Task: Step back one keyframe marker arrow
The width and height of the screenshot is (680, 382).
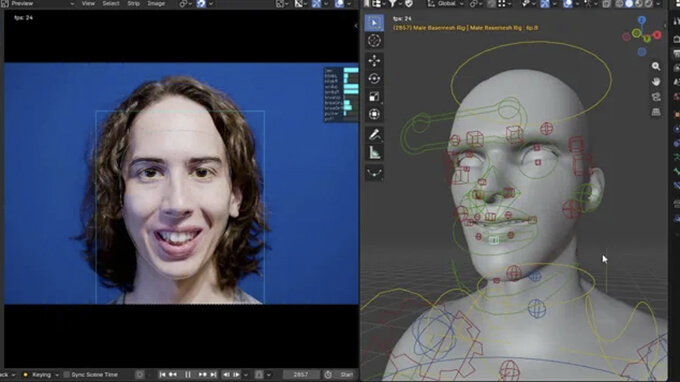Action: coord(226,375)
